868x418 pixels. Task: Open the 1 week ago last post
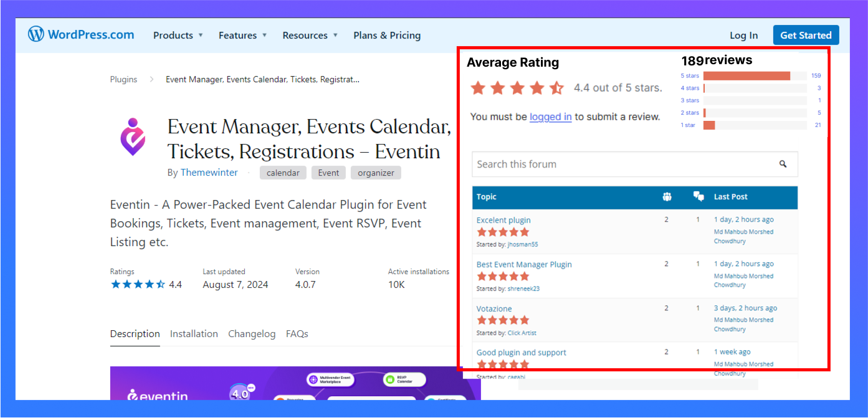pos(732,352)
